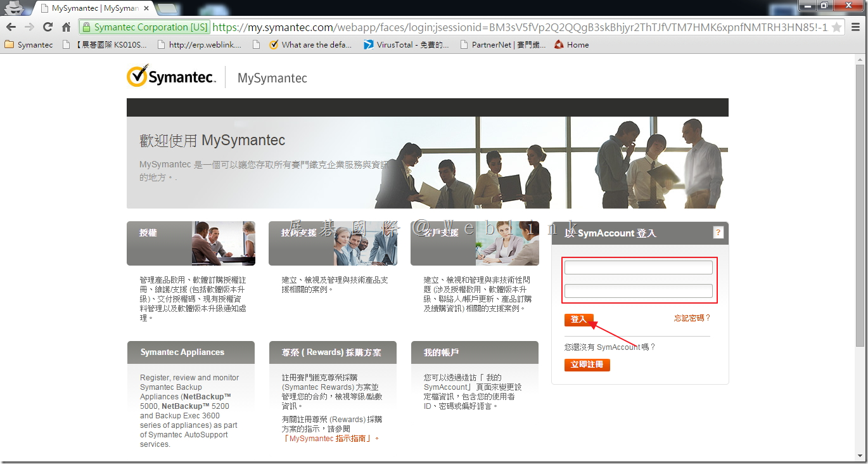868x464 pixels.
Task: Bookmark this page with the star icon
Action: (836, 27)
